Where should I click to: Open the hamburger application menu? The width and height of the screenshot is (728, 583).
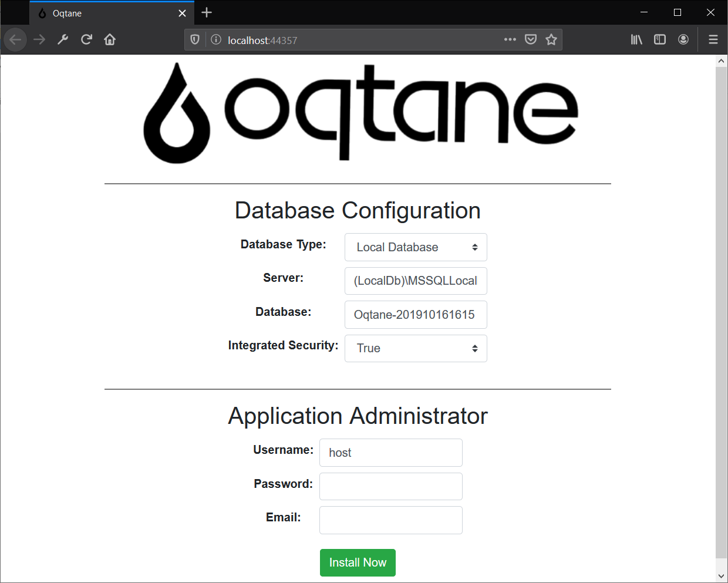[713, 39]
